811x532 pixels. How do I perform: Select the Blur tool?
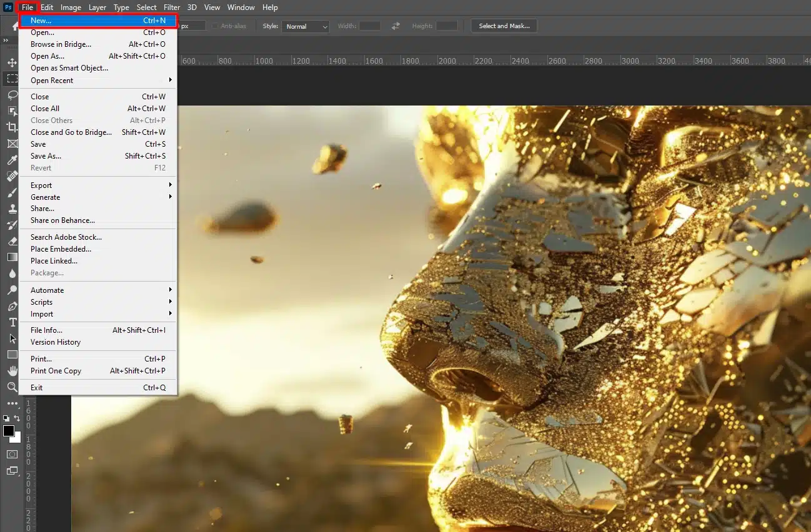12,273
